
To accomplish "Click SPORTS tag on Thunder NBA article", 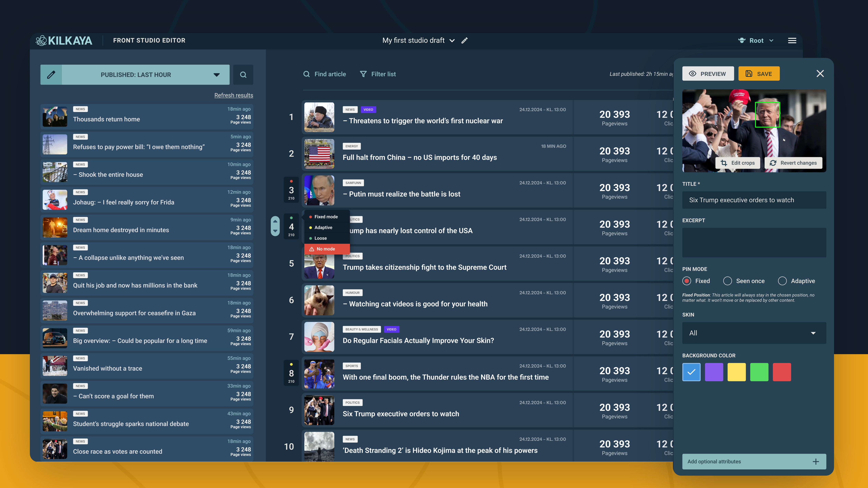I will pyautogui.click(x=351, y=366).
